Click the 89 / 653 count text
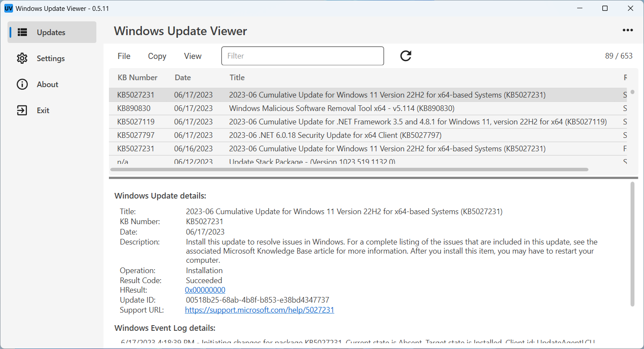This screenshot has width=644, height=349. tap(619, 56)
